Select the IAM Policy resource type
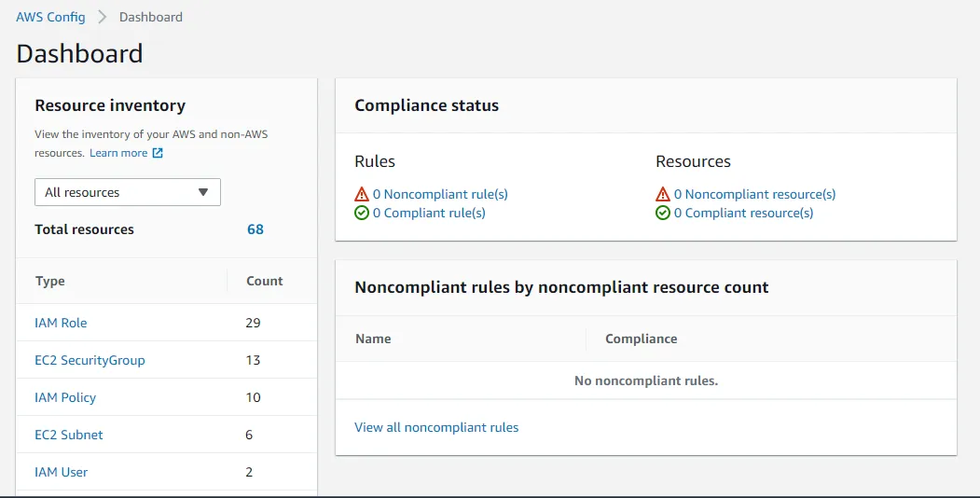 click(65, 397)
